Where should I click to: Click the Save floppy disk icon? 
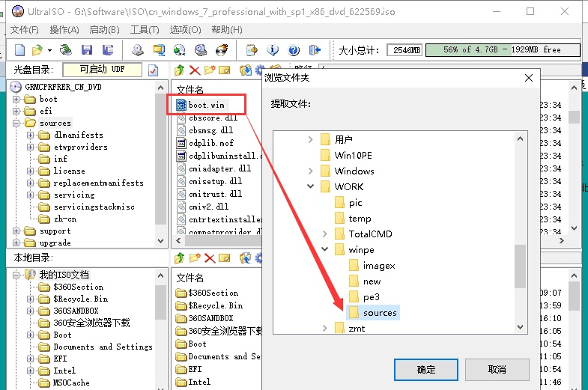tap(87, 50)
